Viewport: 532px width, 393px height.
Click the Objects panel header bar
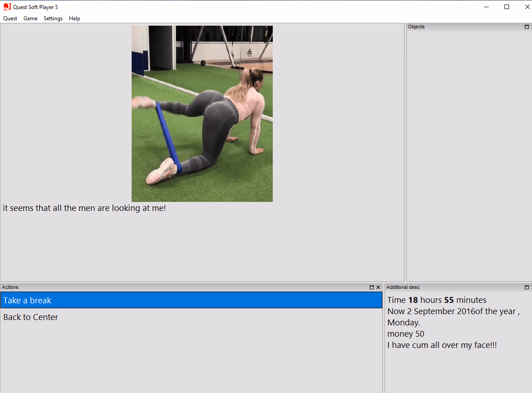(451, 27)
